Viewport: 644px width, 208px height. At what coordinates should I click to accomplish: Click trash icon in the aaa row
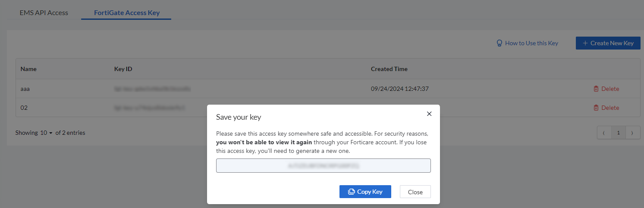[596, 89]
